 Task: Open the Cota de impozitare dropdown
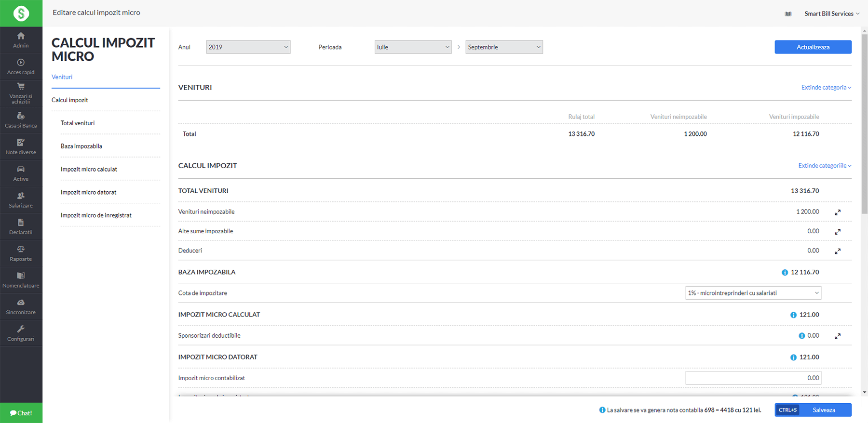(753, 293)
